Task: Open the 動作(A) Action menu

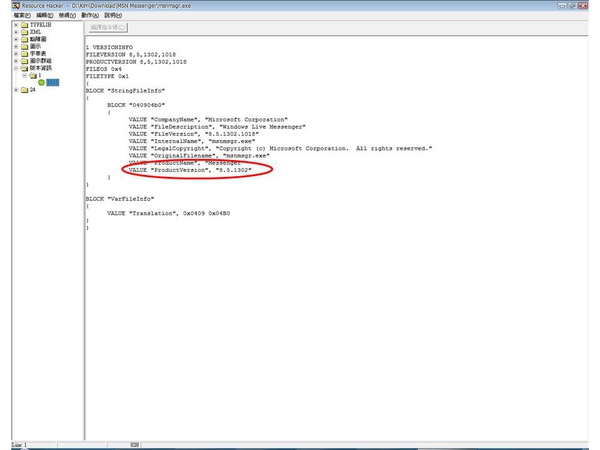Action: [x=90, y=15]
